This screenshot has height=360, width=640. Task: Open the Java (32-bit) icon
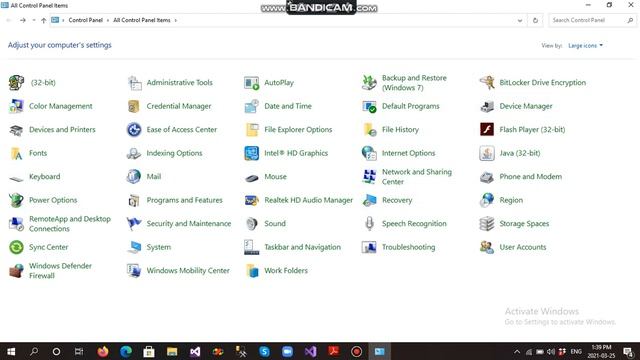tap(487, 153)
